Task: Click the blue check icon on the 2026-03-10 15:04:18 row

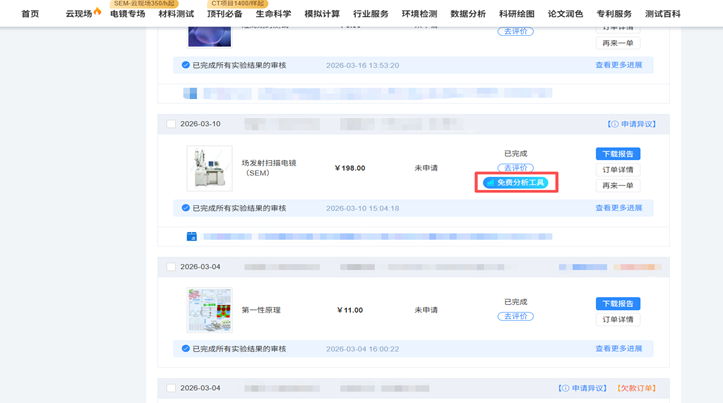Action: [x=185, y=208]
